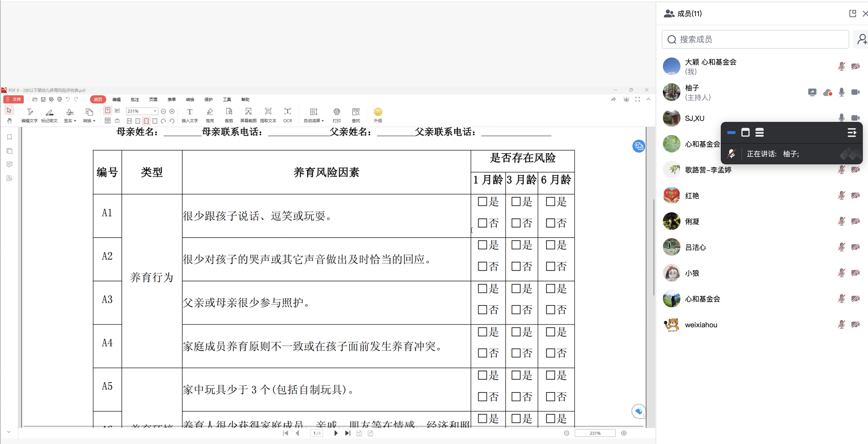Image resolution: width=868 pixels, height=444 pixels.
Task: Go to the previous page
Action: (297, 433)
